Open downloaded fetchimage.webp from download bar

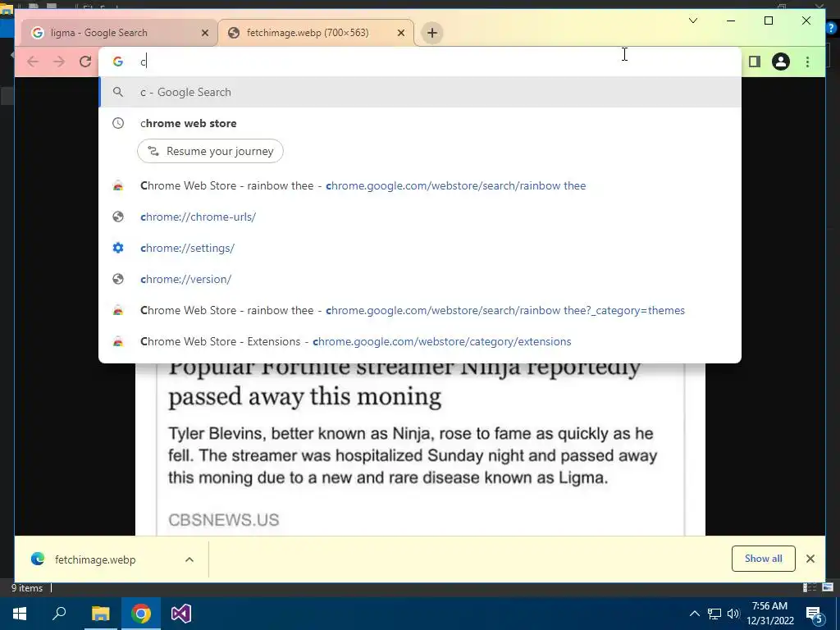[x=95, y=559]
